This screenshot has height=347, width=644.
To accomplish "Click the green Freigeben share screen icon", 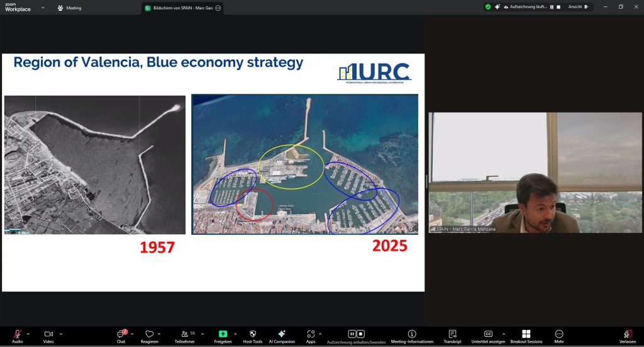I will [223, 334].
